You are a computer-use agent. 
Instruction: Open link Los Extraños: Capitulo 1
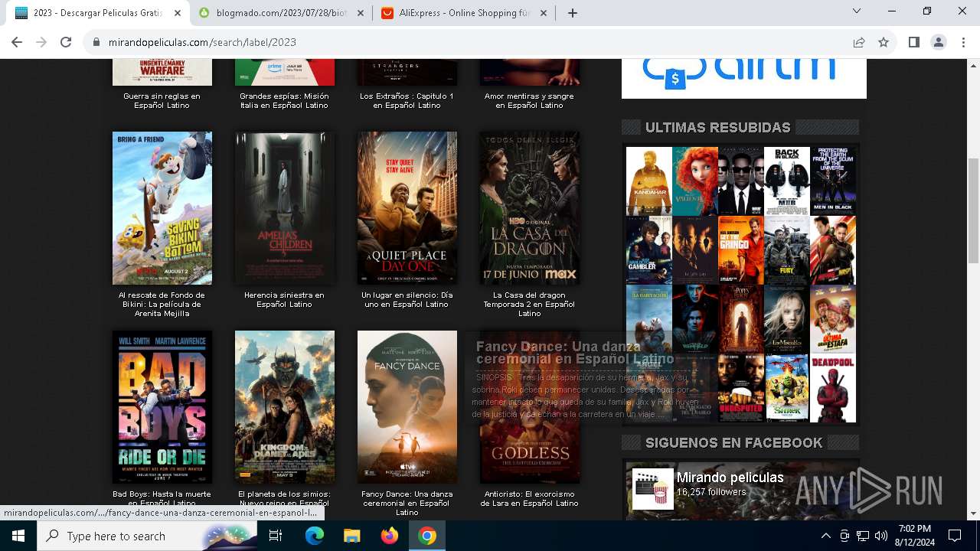point(407,101)
